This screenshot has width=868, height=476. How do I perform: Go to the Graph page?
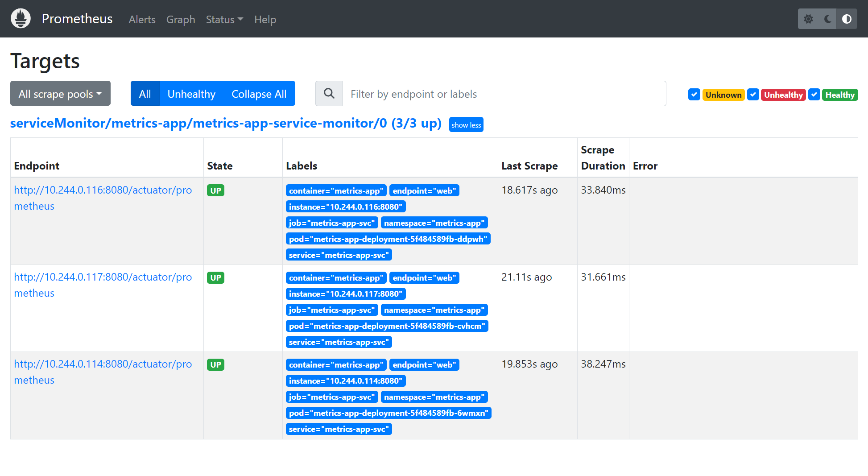pos(181,20)
